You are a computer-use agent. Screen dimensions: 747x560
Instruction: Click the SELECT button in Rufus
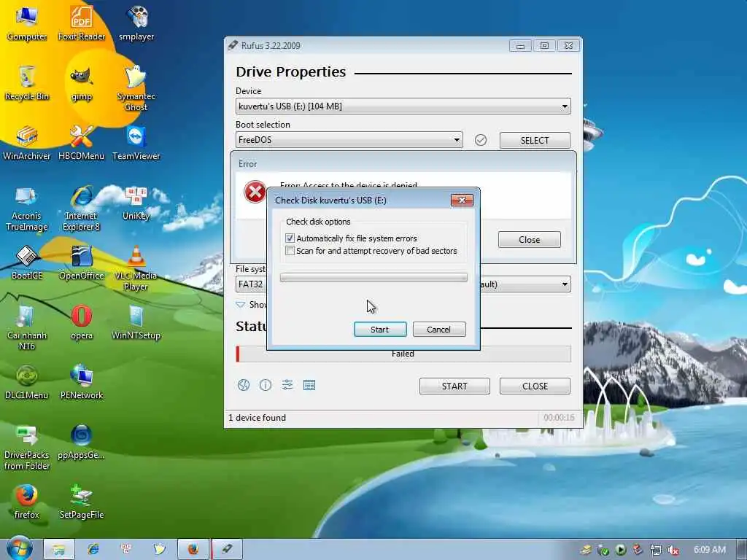535,141
